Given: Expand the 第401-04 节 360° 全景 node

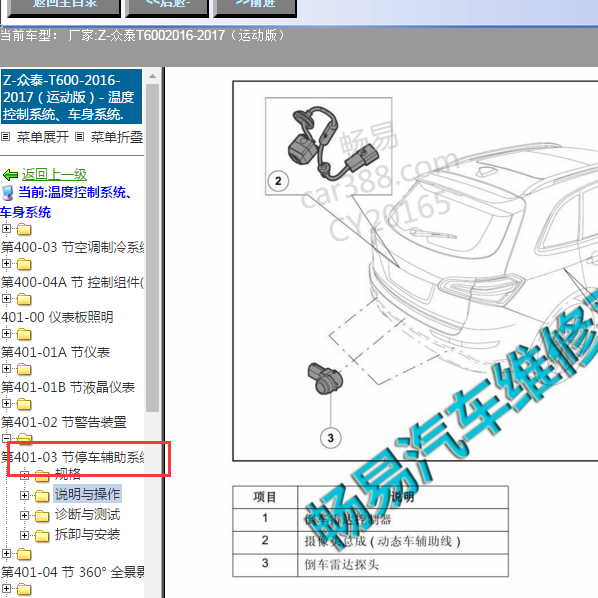Looking at the screenshot, I should pyautogui.click(x=6, y=553).
